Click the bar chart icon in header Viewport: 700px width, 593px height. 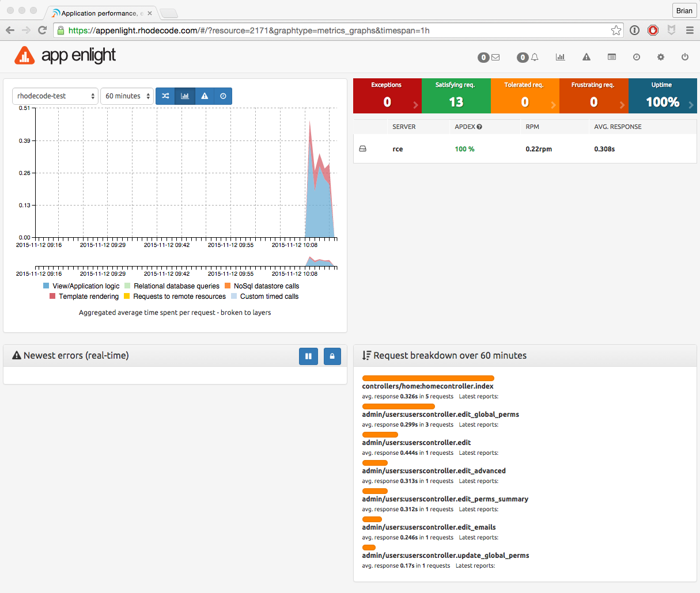click(560, 57)
